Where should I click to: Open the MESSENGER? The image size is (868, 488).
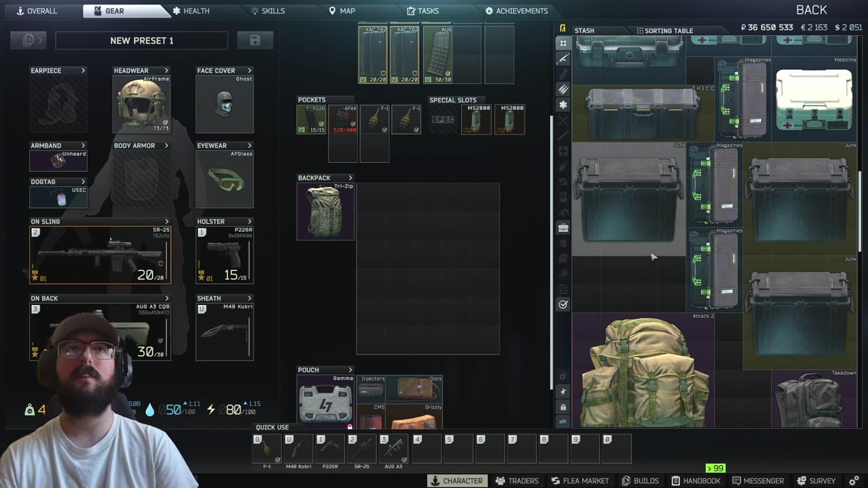tap(758, 481)
